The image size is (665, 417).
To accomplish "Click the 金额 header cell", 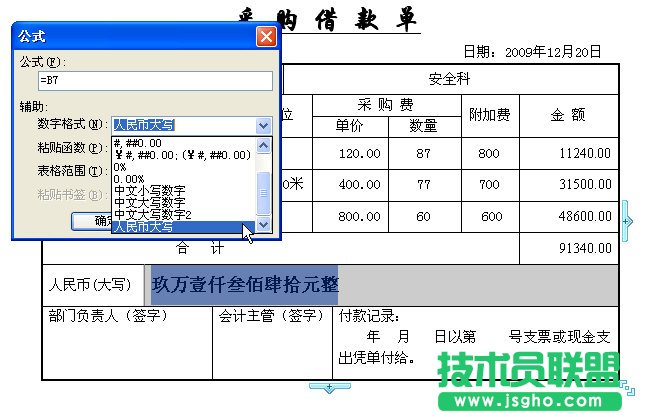I will click(568, 115).
